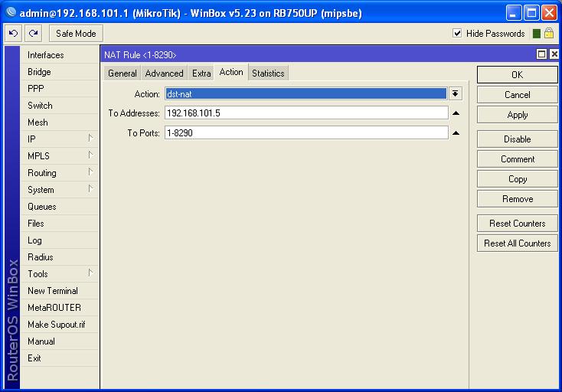Viewport: 562px width, 392px height.
Task: Click the WinBox logo in title bar
Action: 11,12
